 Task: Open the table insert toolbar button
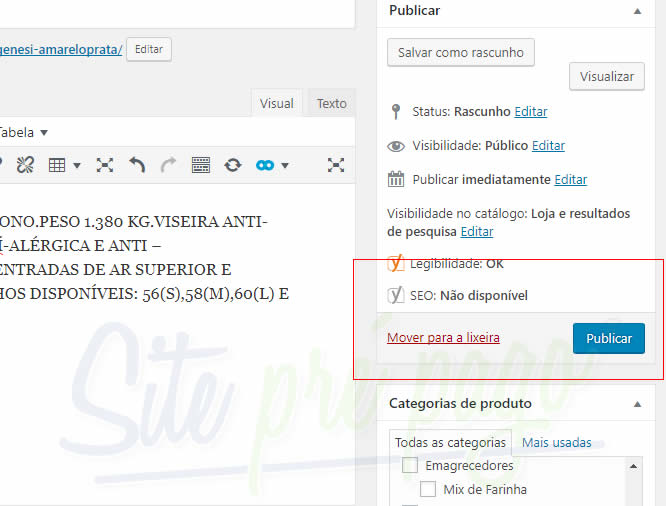[x=64, y=165]
